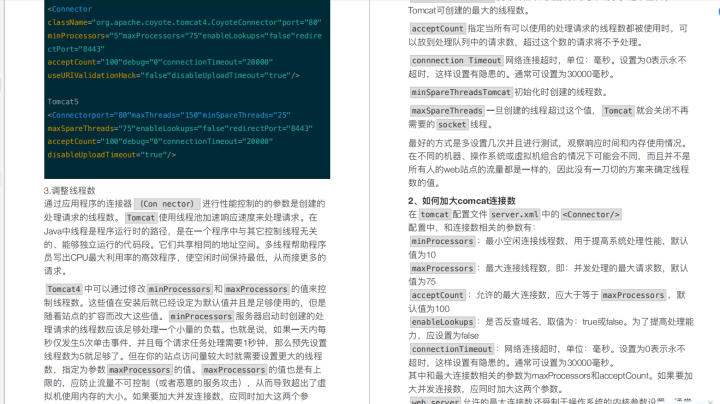720x404 pixels.
Task: Click the <Connectorport="80"maxThreads="150" code line
Action: (x=169, y=115)
